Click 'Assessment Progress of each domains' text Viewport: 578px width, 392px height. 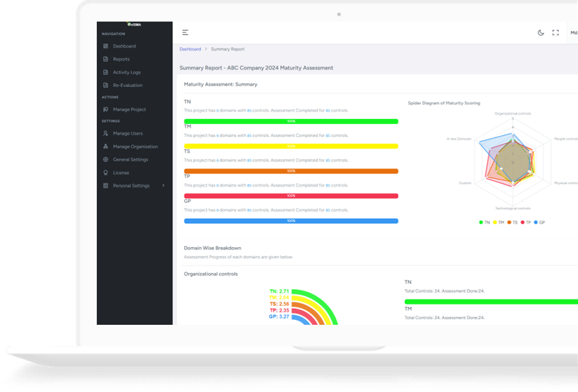coord(238,257)
